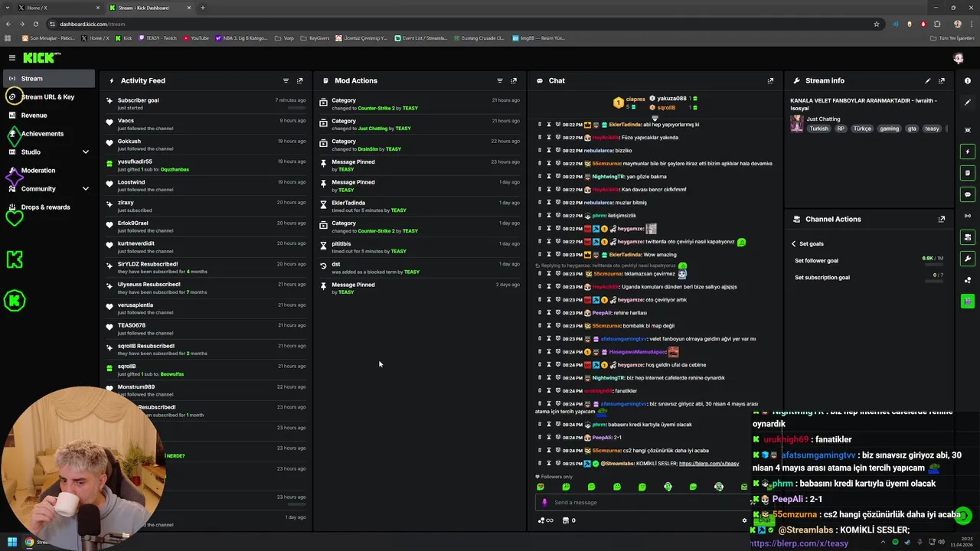The height and width of the screenshot is (551, 980).
Task: Click Vaocs in Activity Feed
Action: [x=126, y=121]
